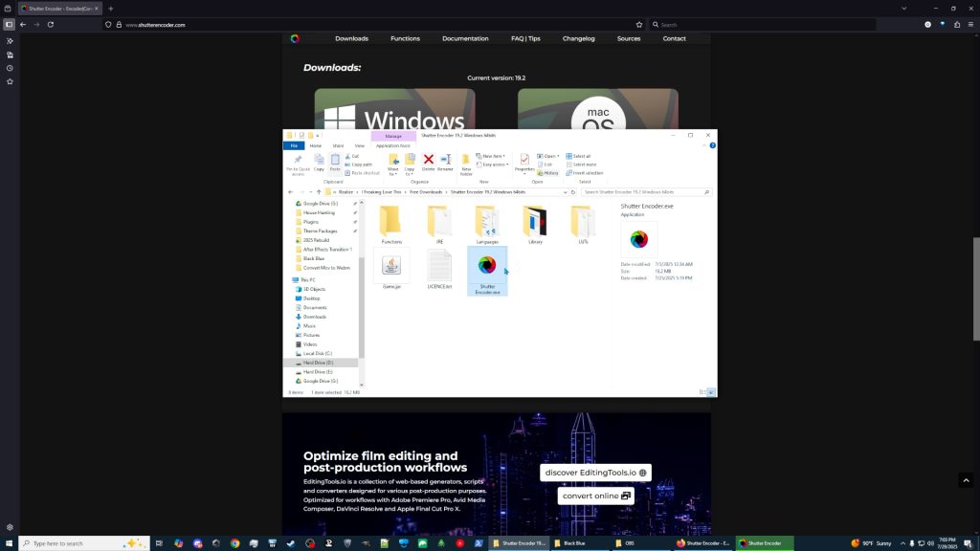Expand the Open dropdown in ribbon
Viewport: 980px width, 551px height.
[548, 156]
